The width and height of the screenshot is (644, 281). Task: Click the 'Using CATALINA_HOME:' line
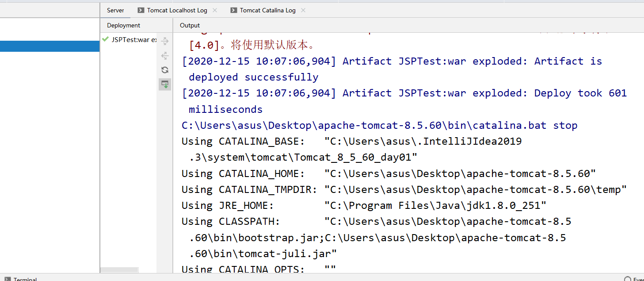coord(389,173)
